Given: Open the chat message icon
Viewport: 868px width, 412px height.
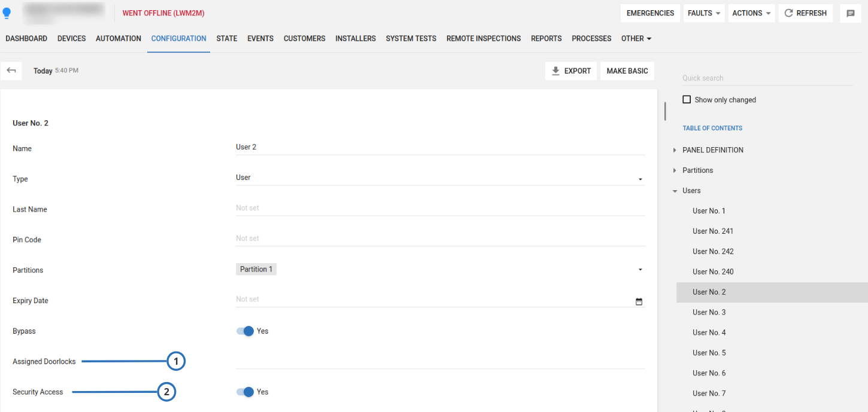Looking at the screenshot, I should [x=850, y=13].
